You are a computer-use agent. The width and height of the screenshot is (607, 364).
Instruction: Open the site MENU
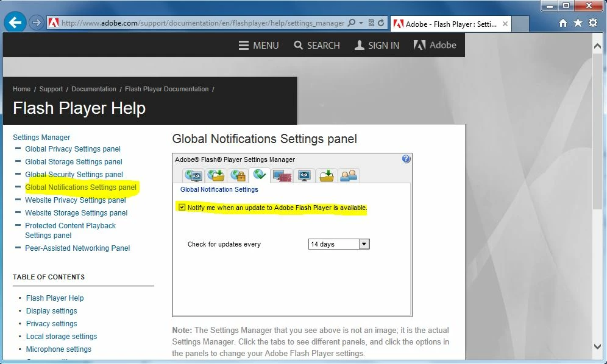click(258, 46)
